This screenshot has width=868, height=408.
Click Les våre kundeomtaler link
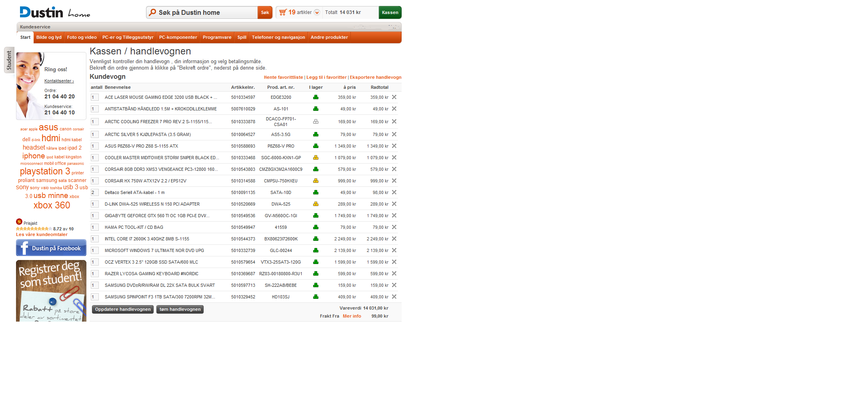[42, 234]
